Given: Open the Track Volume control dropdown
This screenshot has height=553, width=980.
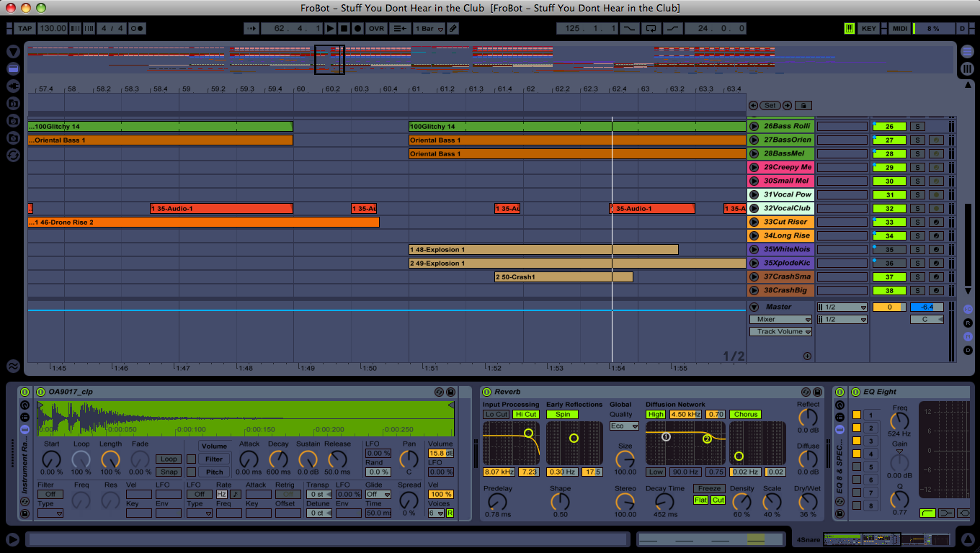Looking at the screenshot, I should (780, 332).
